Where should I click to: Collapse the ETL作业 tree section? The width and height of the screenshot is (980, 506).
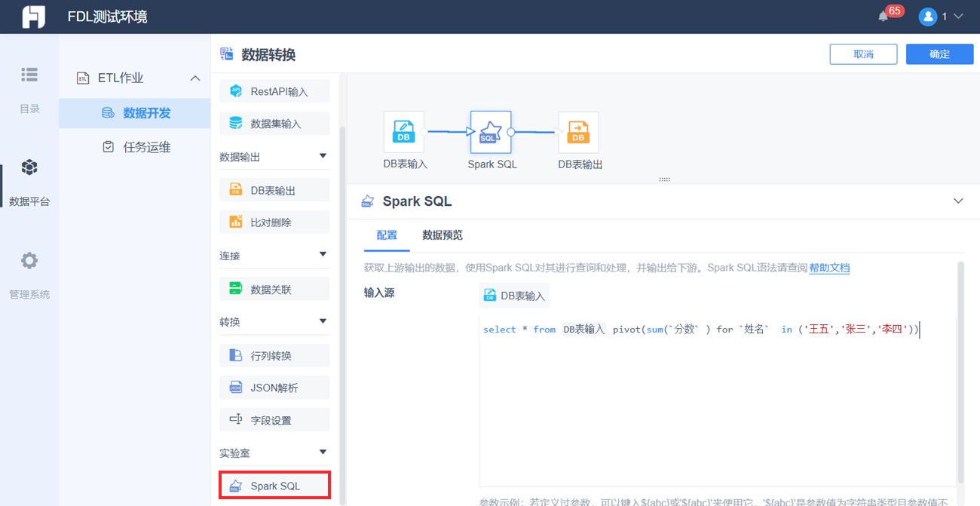(195, 78)
